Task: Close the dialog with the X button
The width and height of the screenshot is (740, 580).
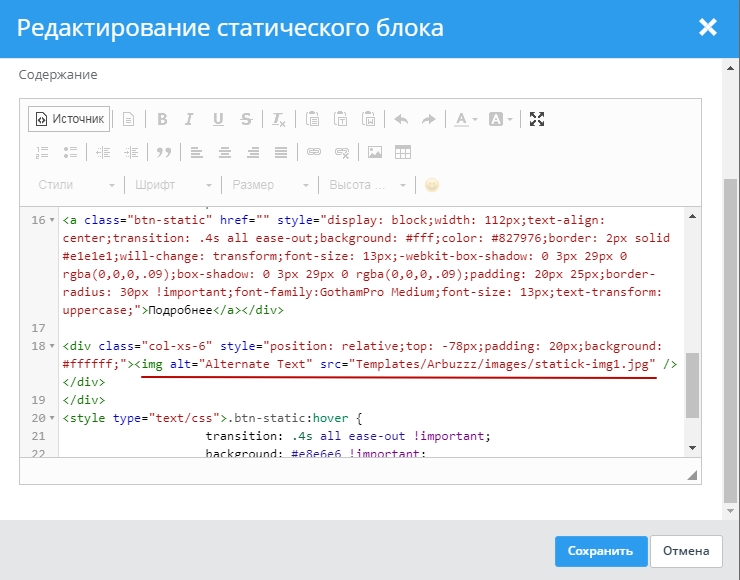Action: [x=708, y=27]
